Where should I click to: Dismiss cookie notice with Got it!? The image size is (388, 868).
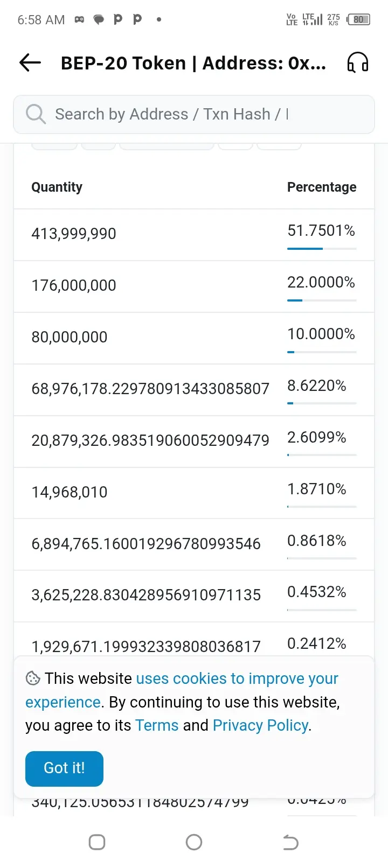pyautogui.click(x=64, y=768)
